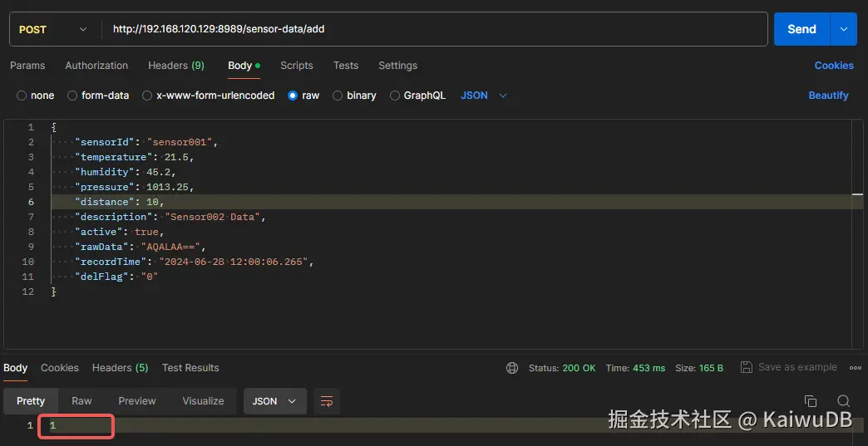Open the Send options dropdown arrow
Screen dimensions: 868x446
[844, 29]
